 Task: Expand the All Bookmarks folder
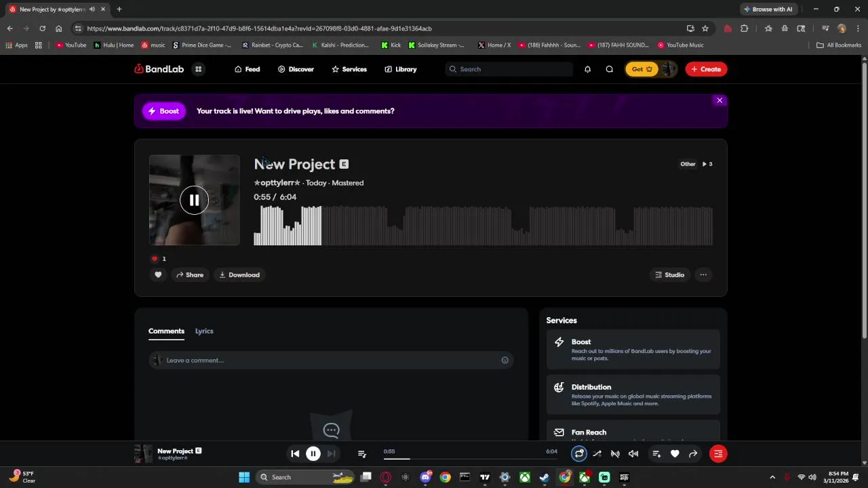click(x=839, y=45)
